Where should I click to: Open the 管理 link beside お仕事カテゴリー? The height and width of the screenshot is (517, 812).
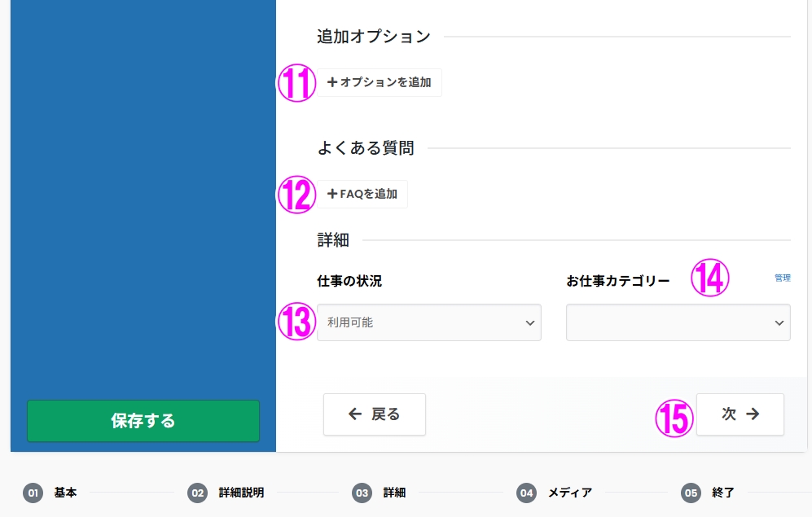pos(782,278)
